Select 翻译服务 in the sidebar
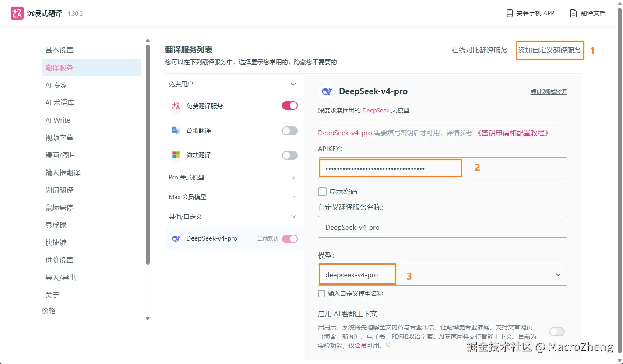 tap(92, 67)
